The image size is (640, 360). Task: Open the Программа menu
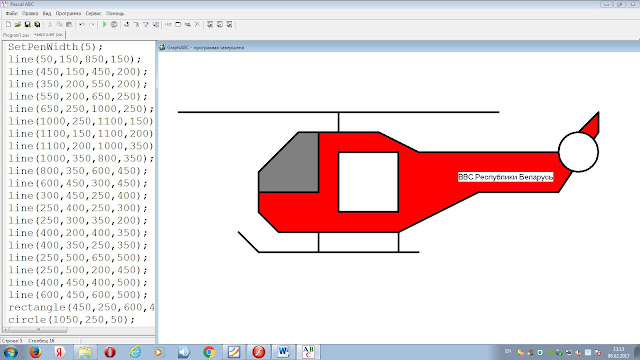click(x=68, y=13)
